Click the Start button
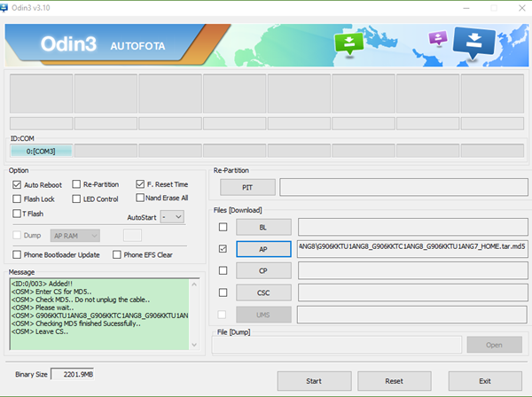This screenshot has width=532, height=397. [x=314, y=381]
